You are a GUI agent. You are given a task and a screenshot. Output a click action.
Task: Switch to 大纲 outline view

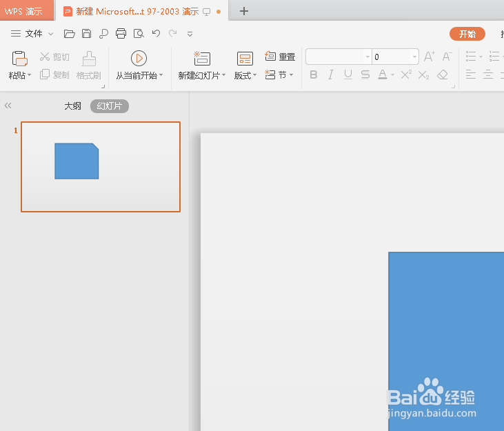point(72,106)
